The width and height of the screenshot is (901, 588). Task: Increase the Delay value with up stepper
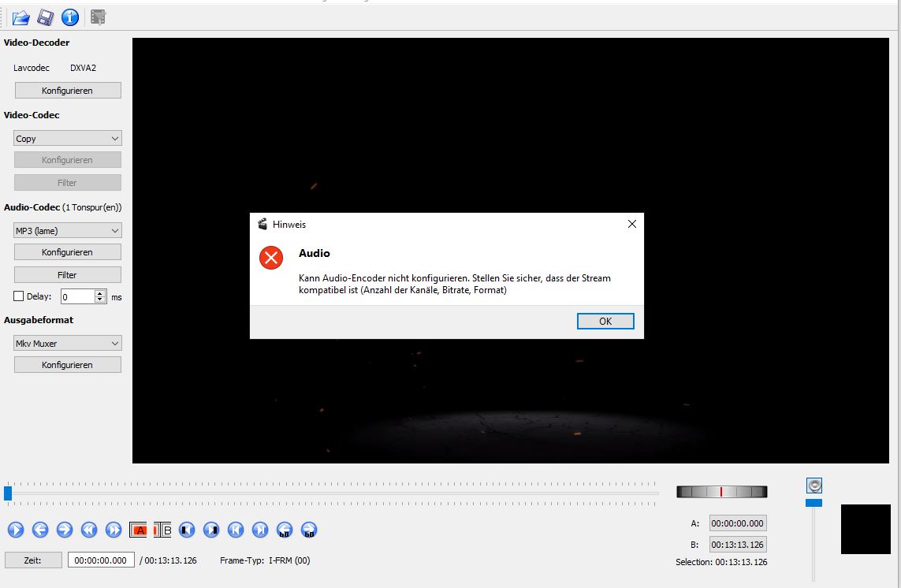(x=100, y=293)
